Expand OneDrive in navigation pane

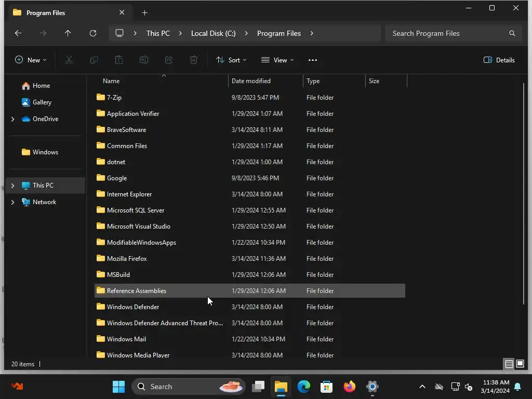[x=13, y=119]
